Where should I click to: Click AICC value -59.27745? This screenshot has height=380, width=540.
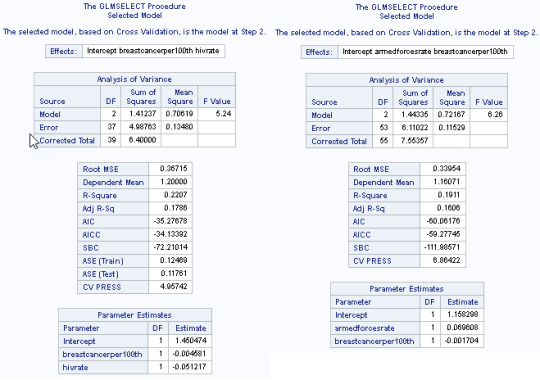pos(443,234)
